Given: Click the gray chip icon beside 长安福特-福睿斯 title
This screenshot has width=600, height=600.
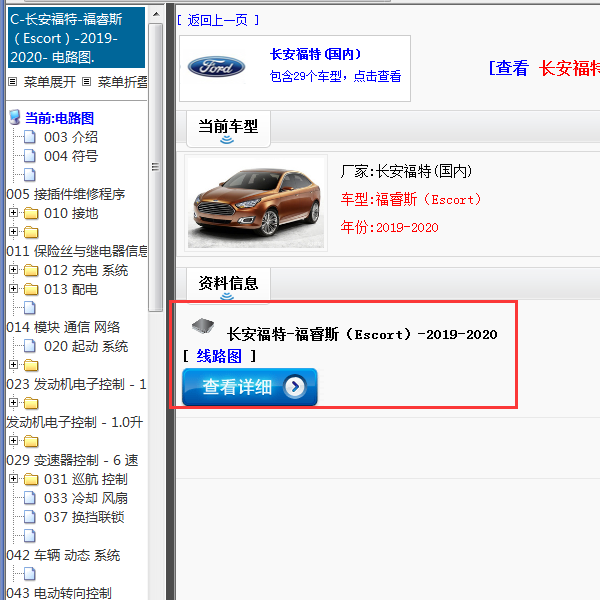Looking at the screenshot, I should [x=203, y=326].
